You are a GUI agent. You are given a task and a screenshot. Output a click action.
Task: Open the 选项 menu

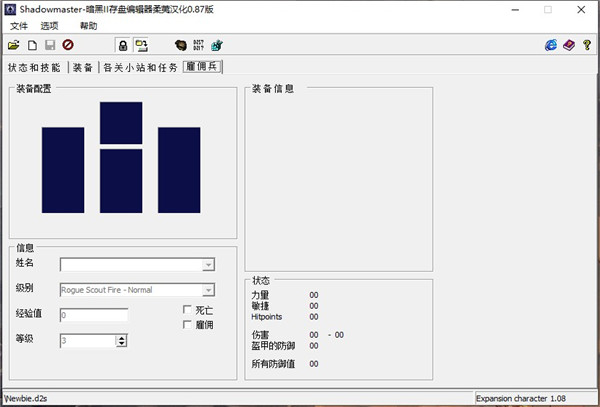tap(50, 26)
